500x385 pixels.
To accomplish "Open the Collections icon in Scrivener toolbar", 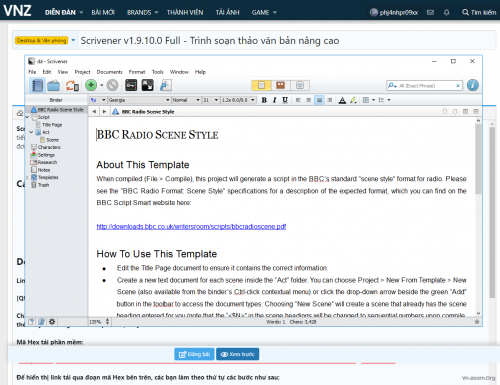I will pos(53,85).
